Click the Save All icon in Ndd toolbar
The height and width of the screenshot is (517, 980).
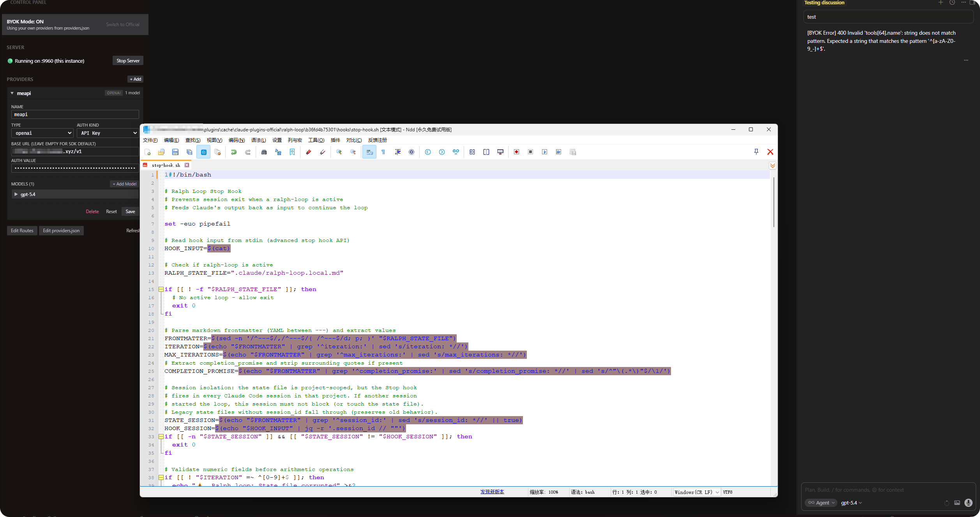click(189, 152)
